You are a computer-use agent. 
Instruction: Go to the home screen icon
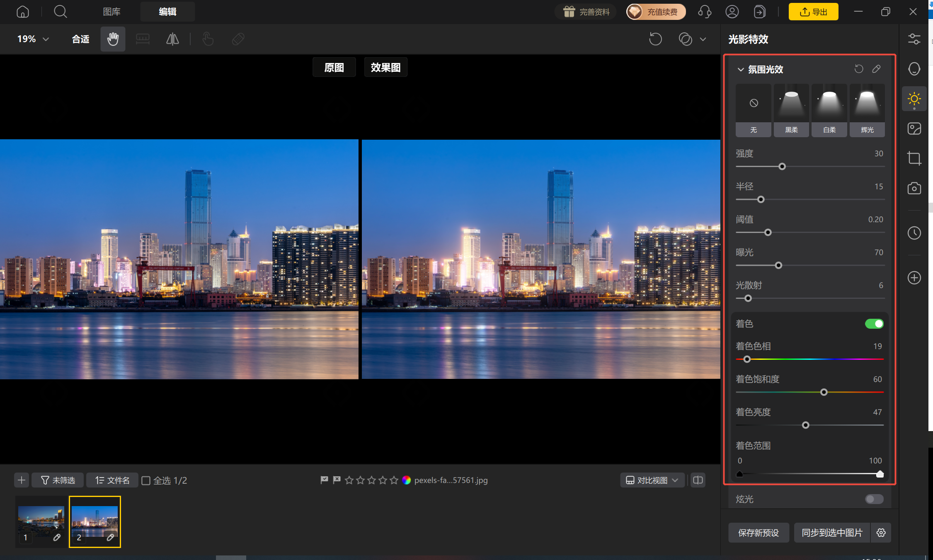point(23,12)
